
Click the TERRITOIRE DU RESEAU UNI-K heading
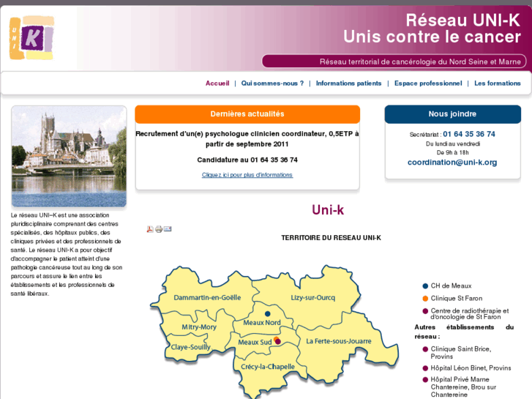point(331,238)
